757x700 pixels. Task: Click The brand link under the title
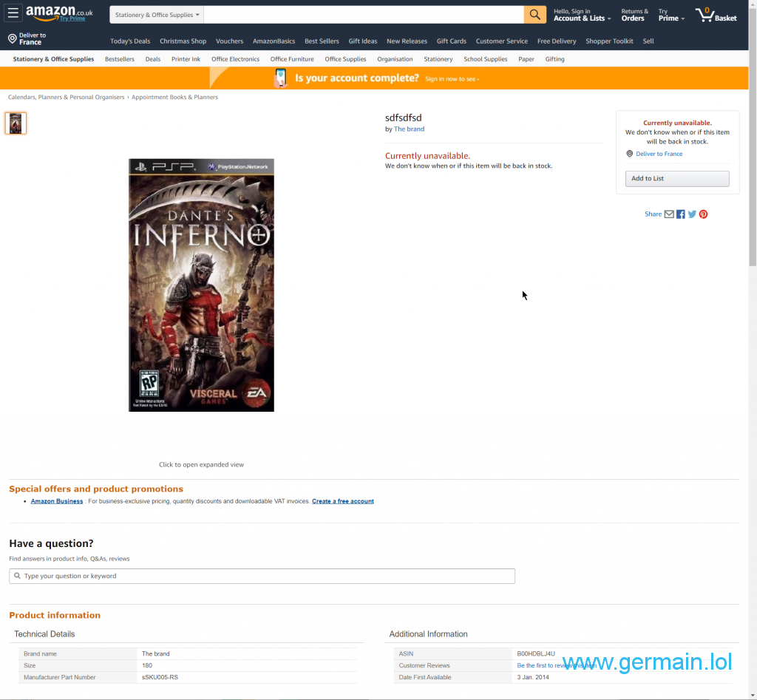tap(409, 129)
